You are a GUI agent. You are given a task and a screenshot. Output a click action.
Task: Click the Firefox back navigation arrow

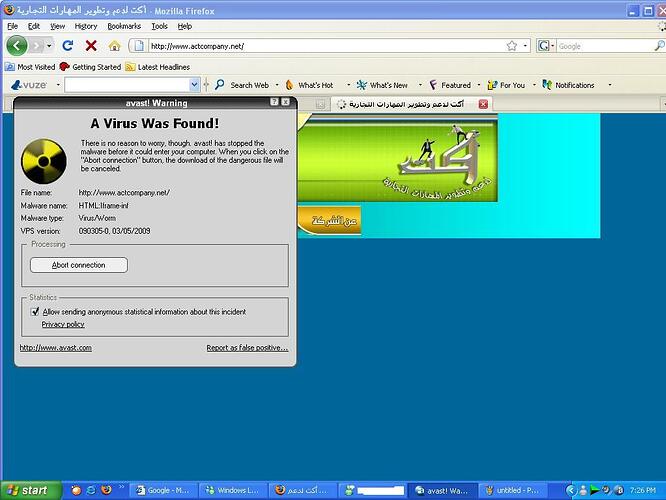pyautogui.click(x=18, y=46)
